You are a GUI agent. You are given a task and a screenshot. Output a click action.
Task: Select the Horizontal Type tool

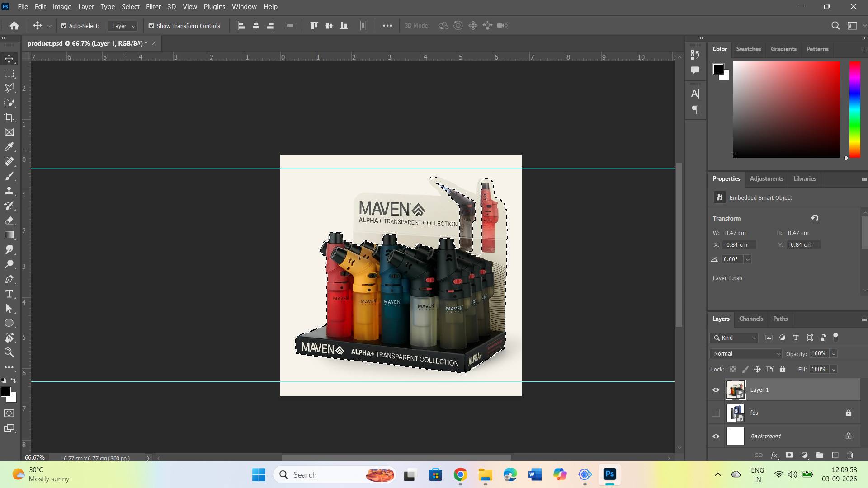(x=9, y=294)
